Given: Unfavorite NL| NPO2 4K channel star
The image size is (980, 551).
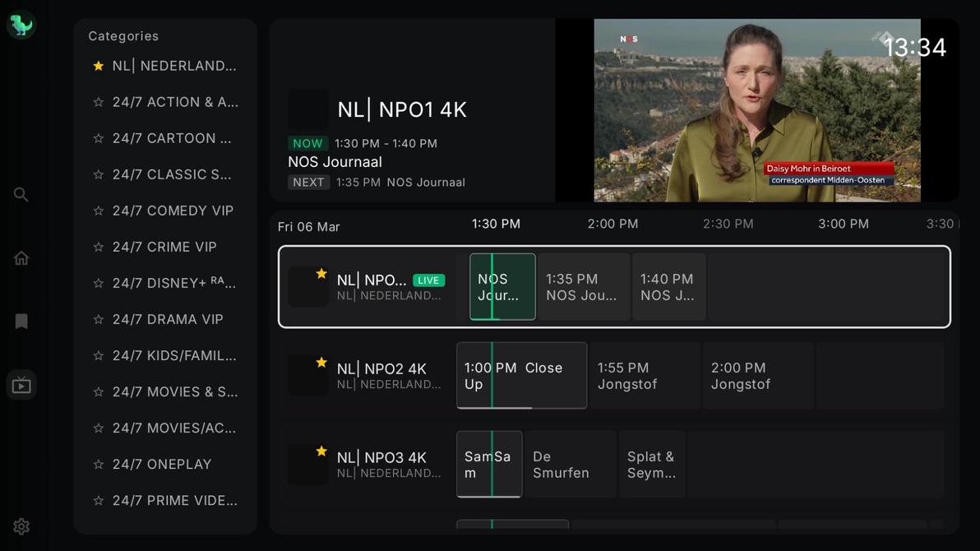Looking at the screenshot, I should click(321, 363).
